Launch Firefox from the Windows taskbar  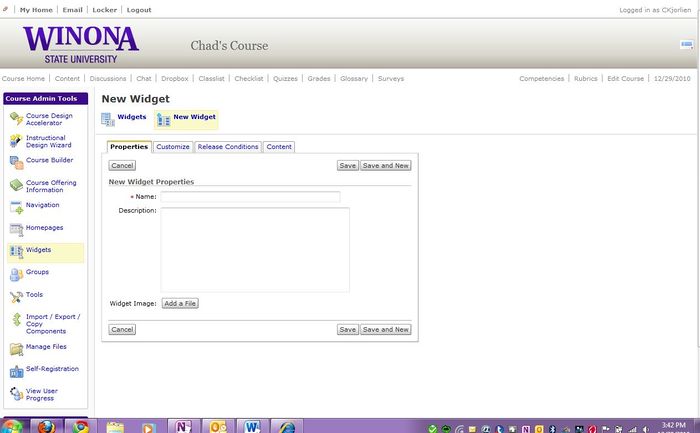pyautogui.click(x=46, y=426)
